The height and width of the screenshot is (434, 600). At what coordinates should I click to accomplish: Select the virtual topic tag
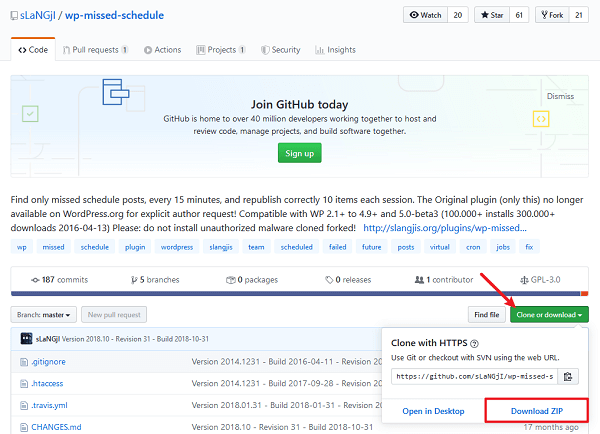pos(440,247)
